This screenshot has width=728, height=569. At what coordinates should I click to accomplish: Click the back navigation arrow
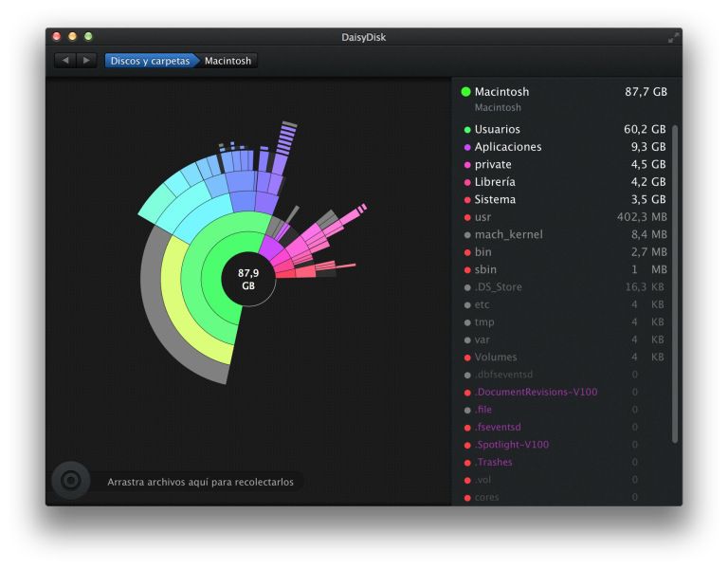pyautogui.click(x=65, y=61)
